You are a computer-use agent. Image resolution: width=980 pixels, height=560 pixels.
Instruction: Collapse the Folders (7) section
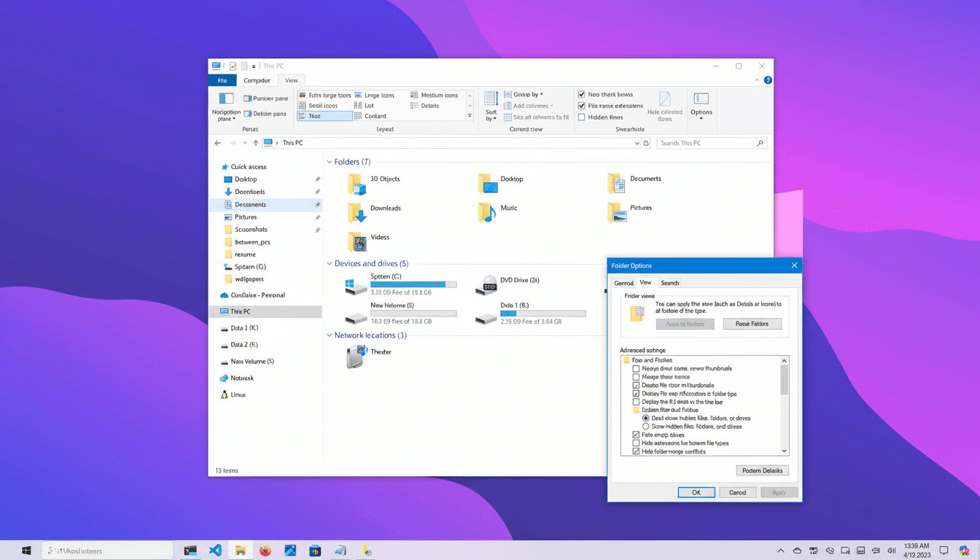(330, 161)
